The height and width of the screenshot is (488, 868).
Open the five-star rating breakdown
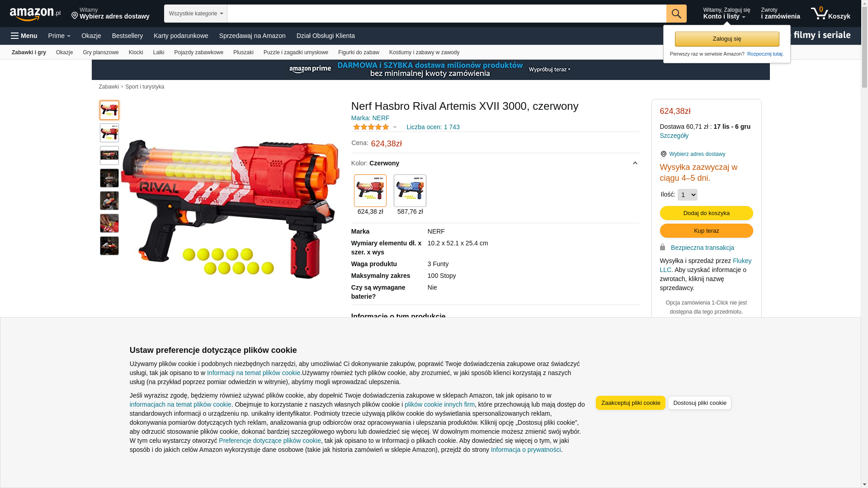(x=375, y=127)
